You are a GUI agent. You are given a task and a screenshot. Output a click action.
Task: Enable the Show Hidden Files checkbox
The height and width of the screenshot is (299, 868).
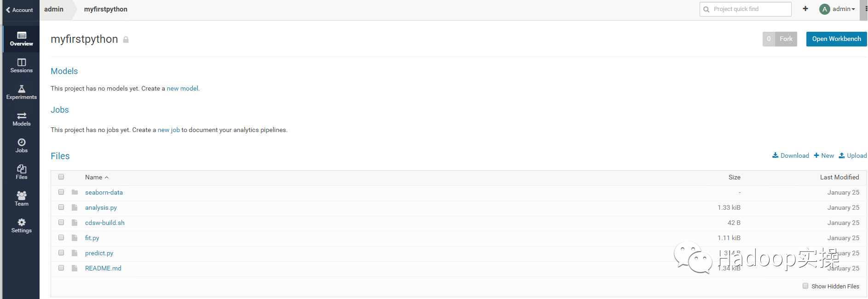805,286
